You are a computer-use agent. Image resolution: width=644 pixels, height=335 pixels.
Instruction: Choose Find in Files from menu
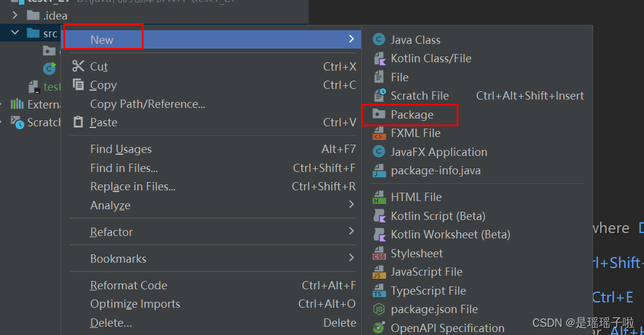(x=124, y=168)
